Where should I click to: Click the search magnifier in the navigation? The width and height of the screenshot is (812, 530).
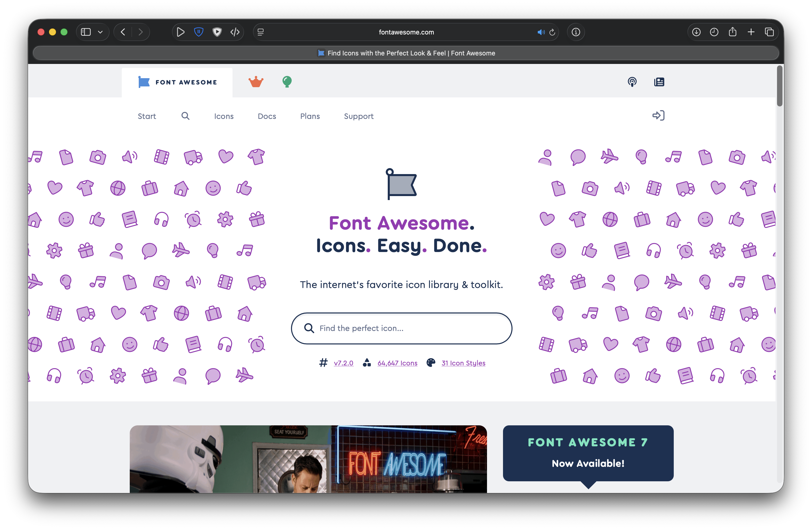(x=185, y=116)
